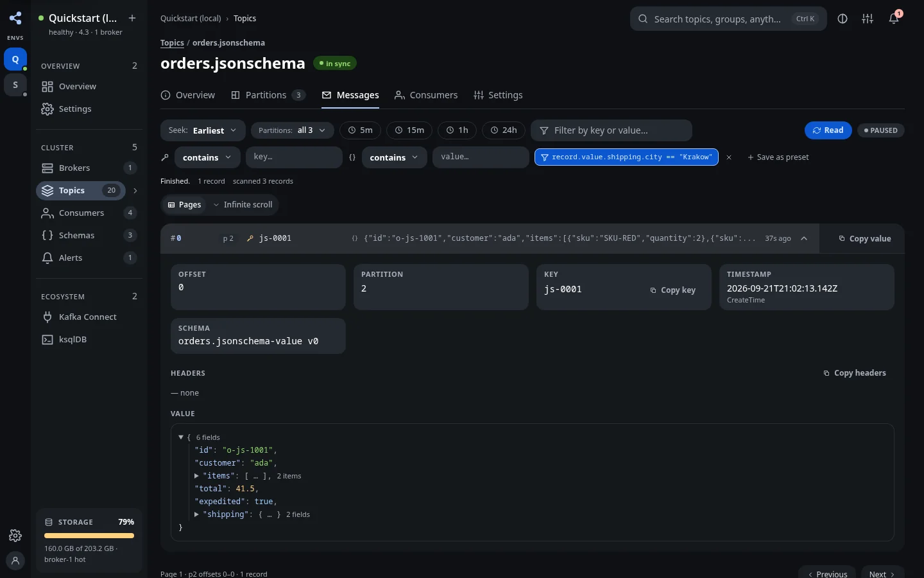Focus the value… input field
The height and width of the screenshot is (578, 924).
[x=481, y=157]
